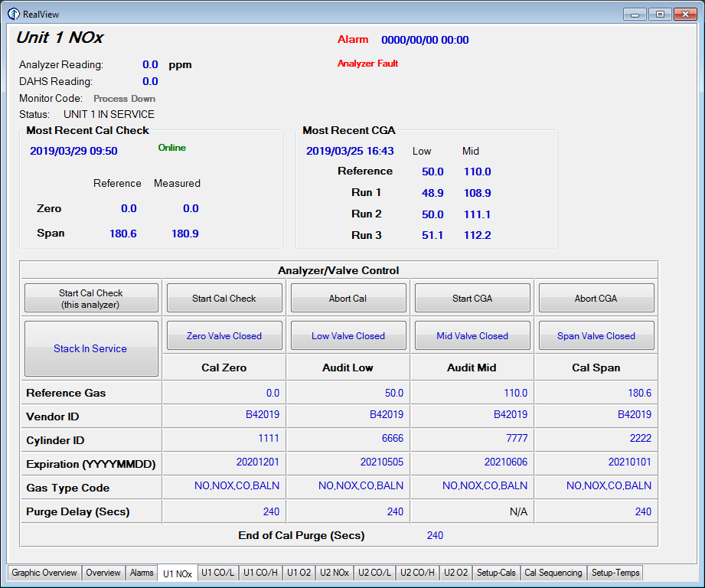Abort the running calibration with Abort Cal

pos(348,298)
